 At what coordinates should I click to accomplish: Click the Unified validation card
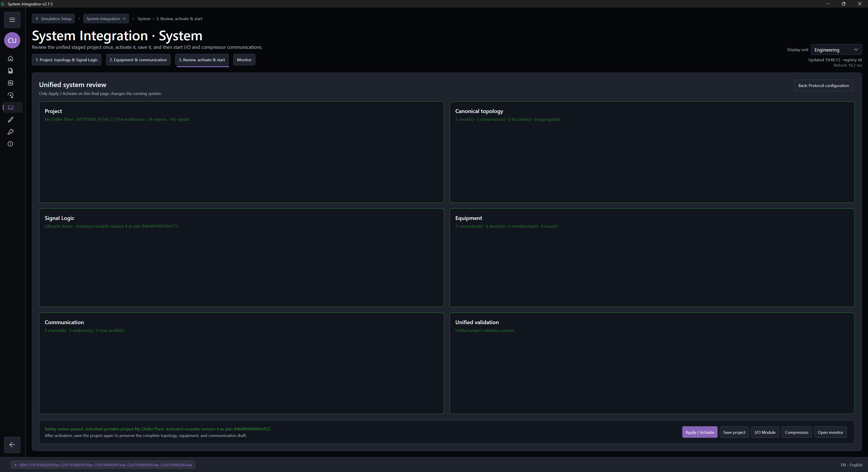652,363
